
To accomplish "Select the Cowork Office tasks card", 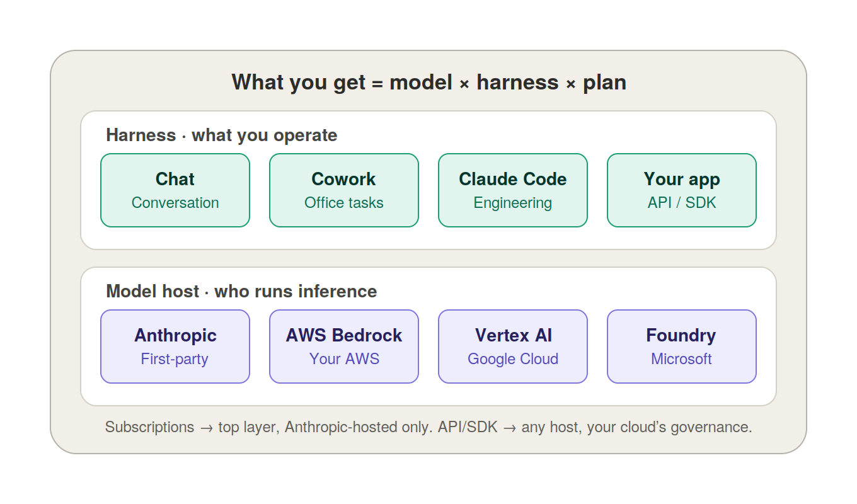I will tap(344, 190).
